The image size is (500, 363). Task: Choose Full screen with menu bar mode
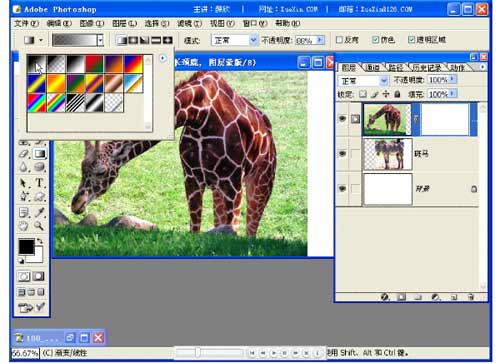click(31, 292)
